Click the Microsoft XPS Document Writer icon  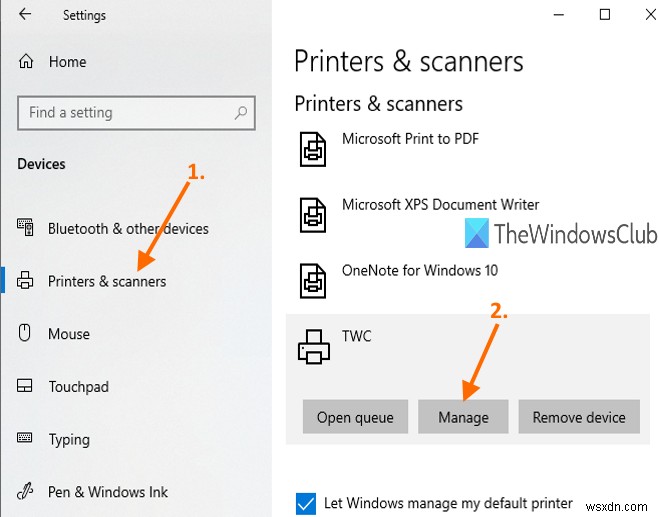pyautogui.click(x=313, y=215)
